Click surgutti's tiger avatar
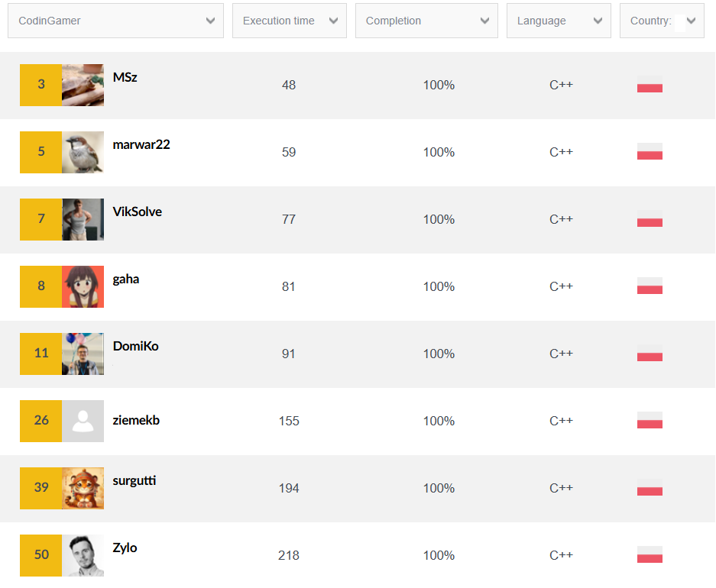The image size is (716, 588). coord(83,488)
